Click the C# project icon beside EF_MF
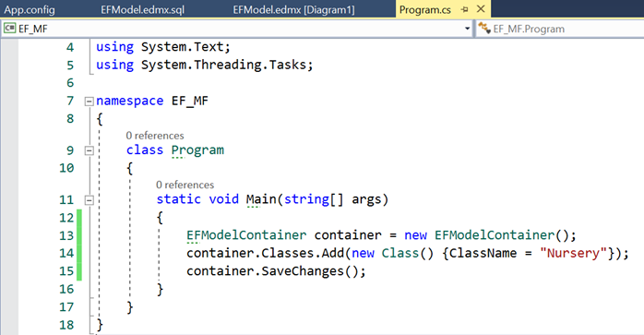The image size is (644, 335). pyautogui.click(x=9, y=29)
